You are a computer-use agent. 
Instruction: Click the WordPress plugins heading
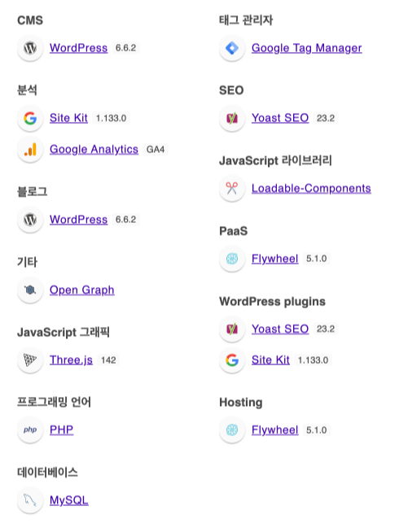click(x=272, y=301)
